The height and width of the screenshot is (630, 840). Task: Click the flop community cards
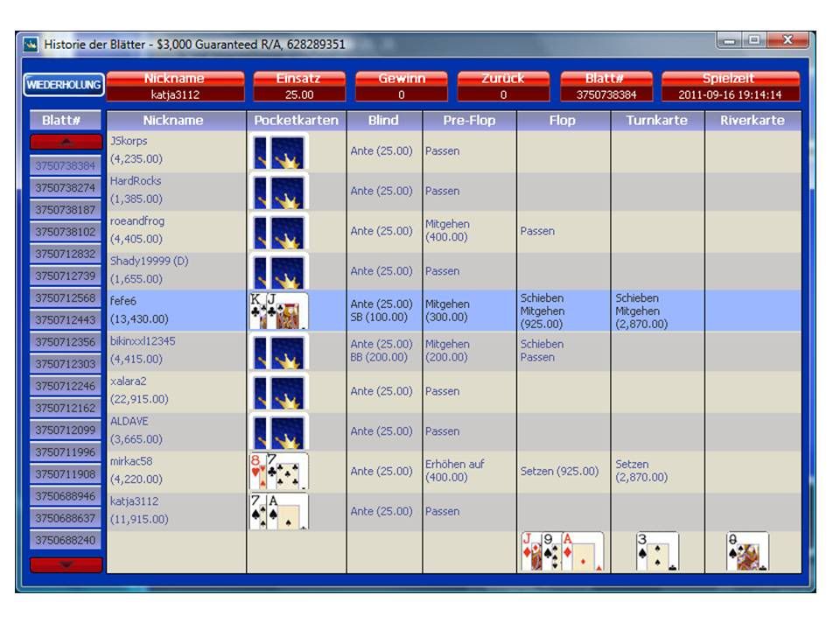click(x=562, y=552)
